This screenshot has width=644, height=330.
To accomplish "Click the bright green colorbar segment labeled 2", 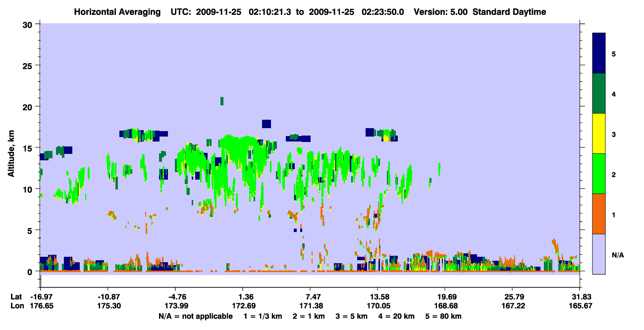I will [x=599, y=174].
